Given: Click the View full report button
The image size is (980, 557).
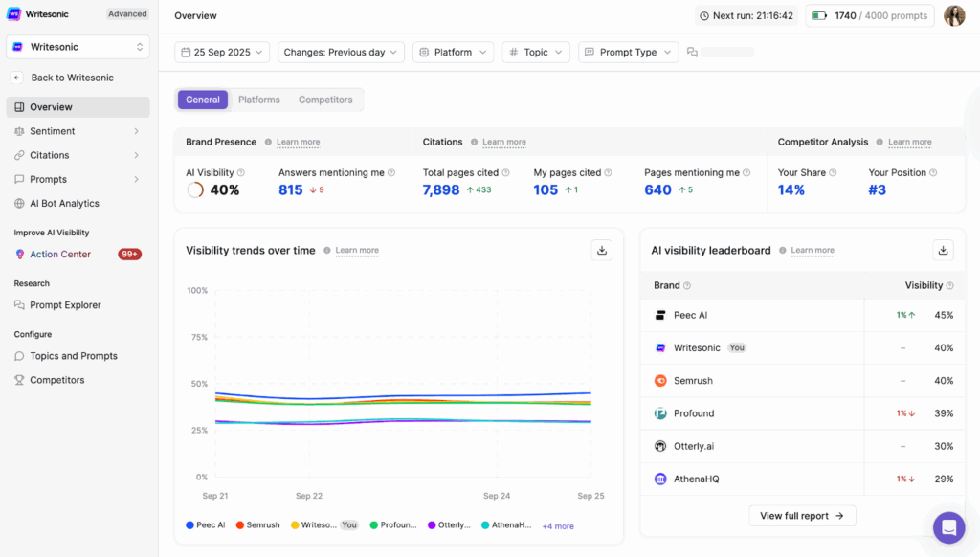Looking at the screenshot, I should tap(802, 516).
